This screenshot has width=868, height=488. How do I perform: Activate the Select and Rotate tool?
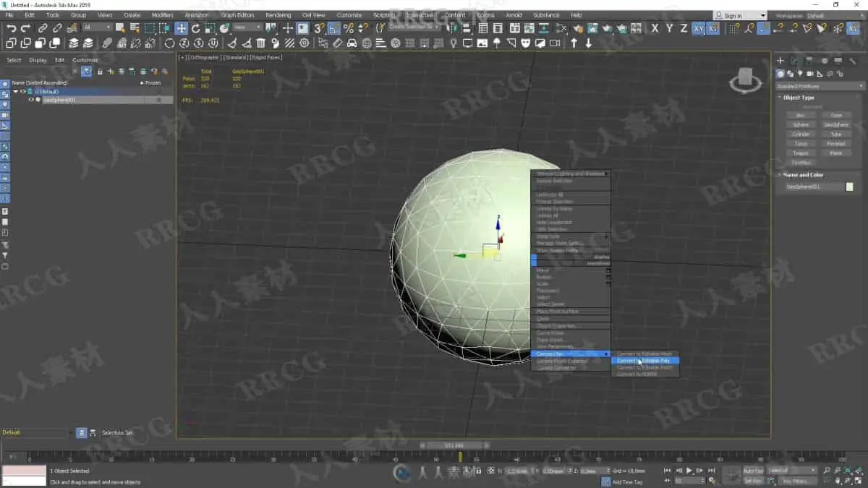click(195, 28)
